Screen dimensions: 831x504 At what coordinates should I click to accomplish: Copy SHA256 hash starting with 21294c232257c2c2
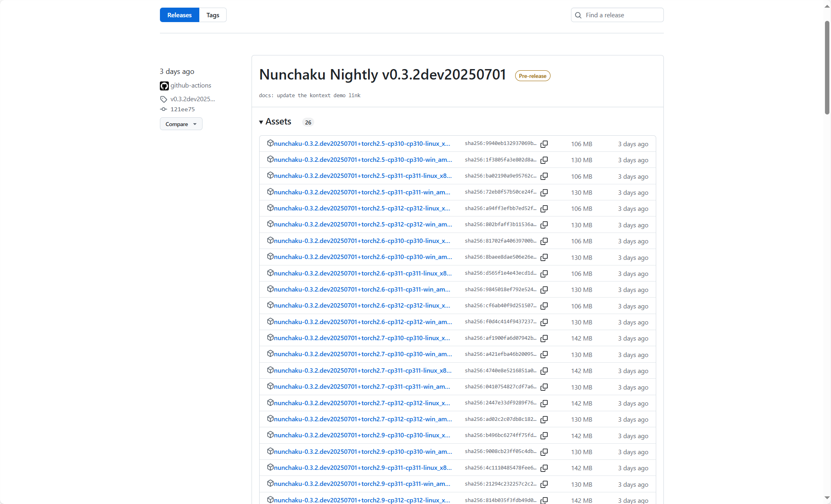(544, 484)
